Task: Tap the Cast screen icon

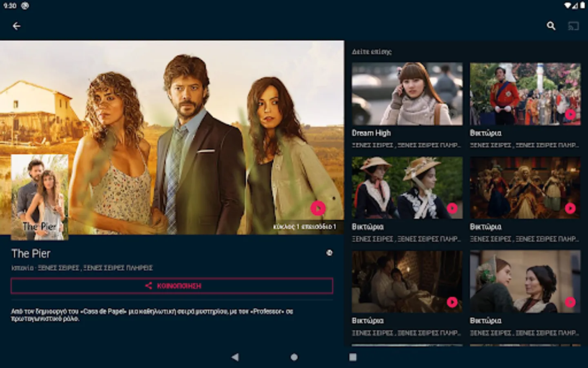Action: (x=574, y=26)
